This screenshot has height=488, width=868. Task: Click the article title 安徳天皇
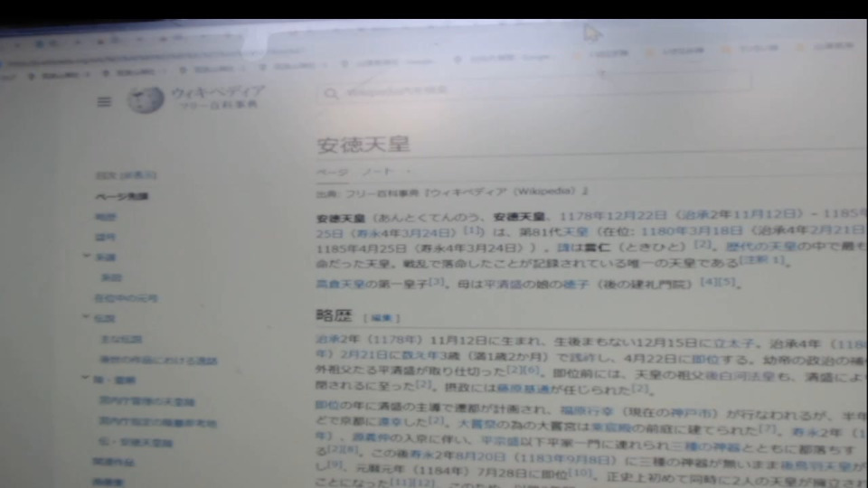click(363, 145)
